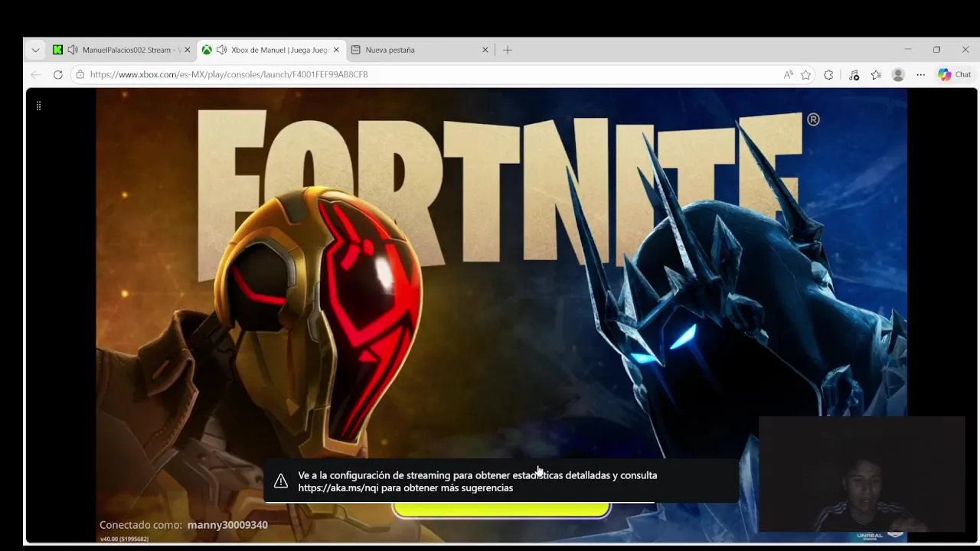Restore down the browser window
Image resolution: width=980 pixels, height=551 pixels.
point(936,50)
